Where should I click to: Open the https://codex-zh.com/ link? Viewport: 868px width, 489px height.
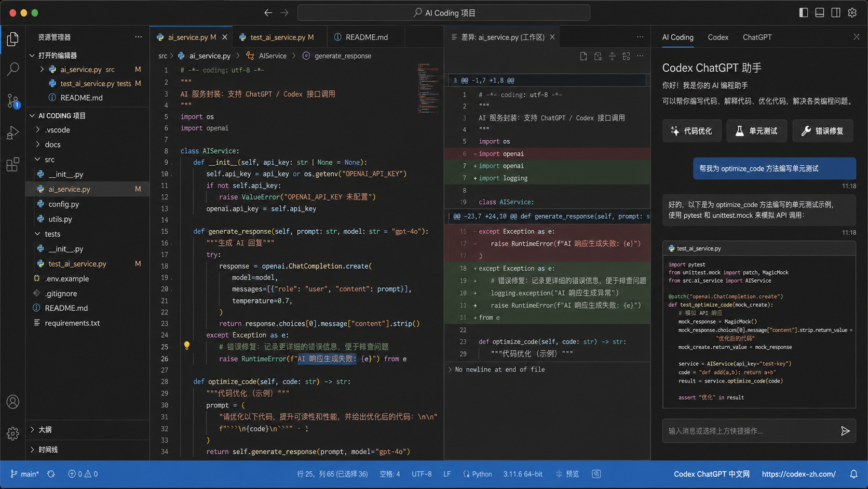point(798,474)
